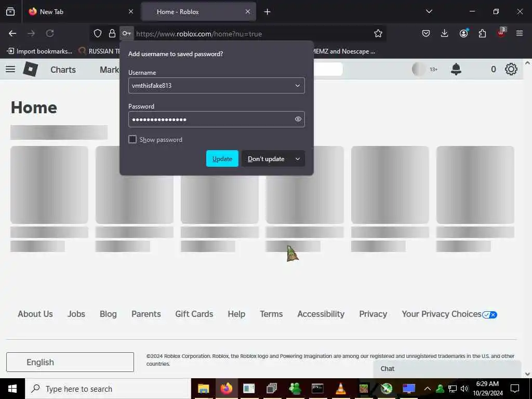532x399 pixels.
Task: Open the Extensions puzzle icon
Action: (482, 33)
